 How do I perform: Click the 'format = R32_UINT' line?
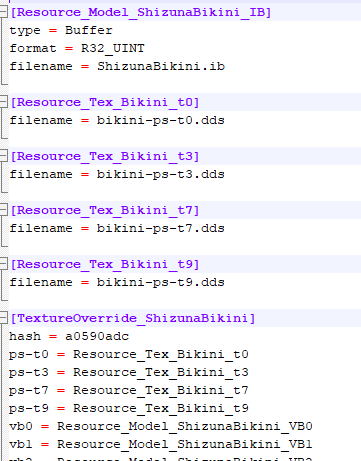point(77,48)
